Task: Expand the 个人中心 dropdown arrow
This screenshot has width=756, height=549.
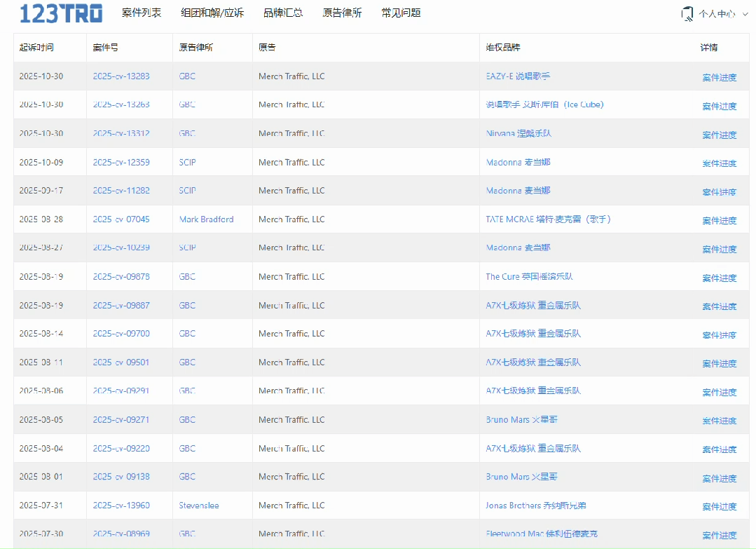Action: tap(745, 13)
